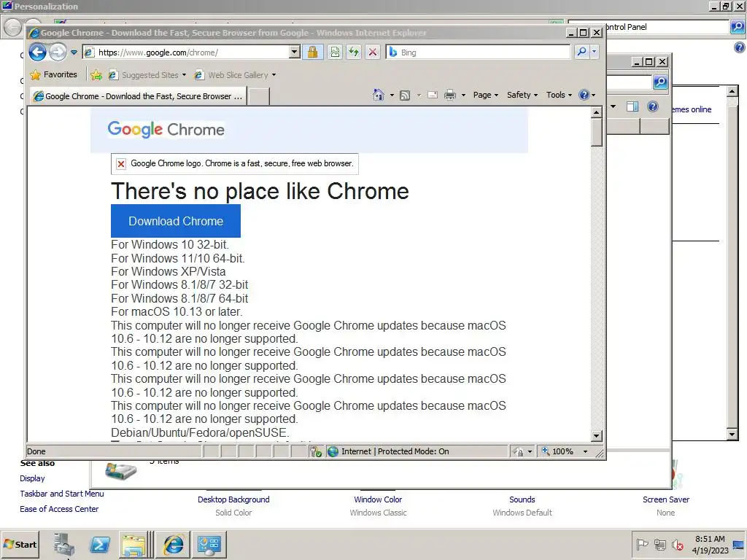Viewport: 747px width, 560px height.
Task: Open the Windows Start menu
Action: pos(20,544)
